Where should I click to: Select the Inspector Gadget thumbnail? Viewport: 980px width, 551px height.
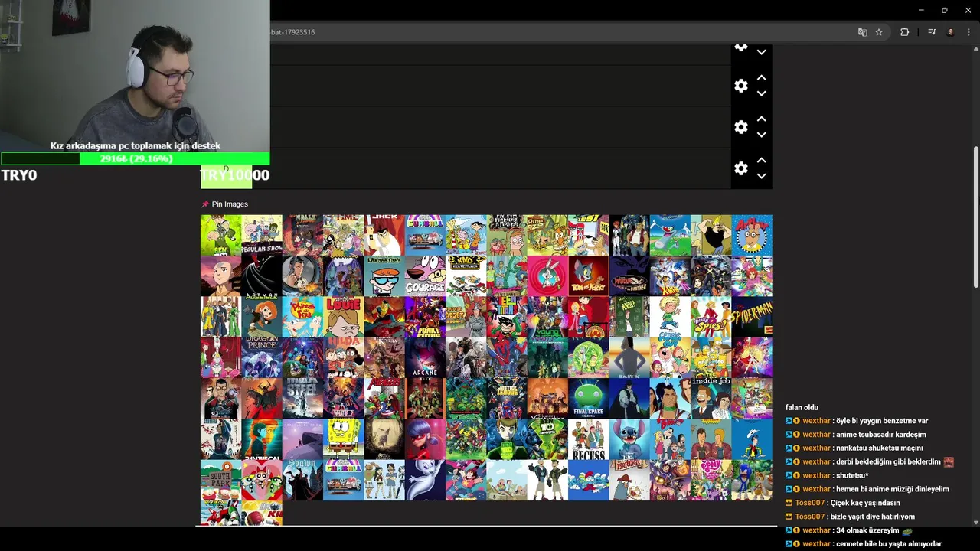pos(466,317)
